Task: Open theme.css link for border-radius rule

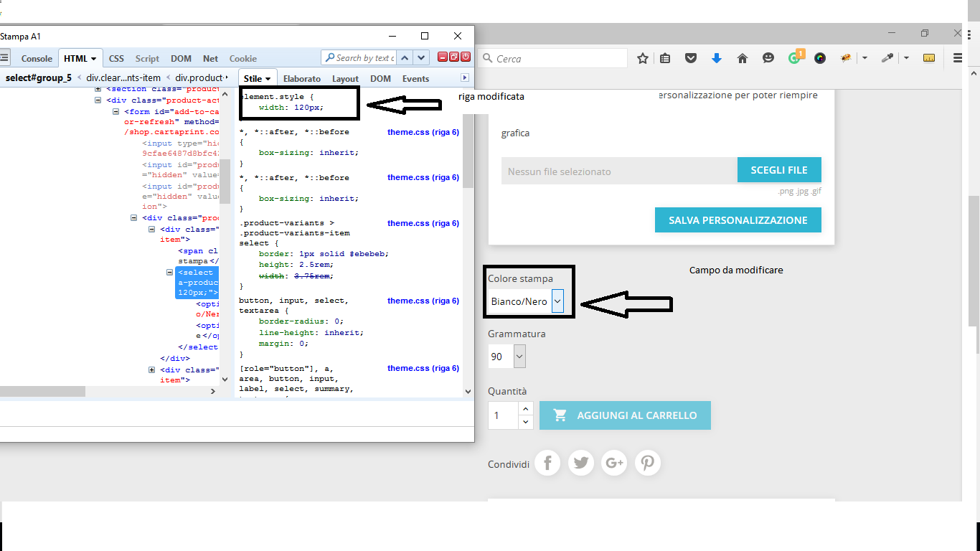Action: click(x=423, y=301)
